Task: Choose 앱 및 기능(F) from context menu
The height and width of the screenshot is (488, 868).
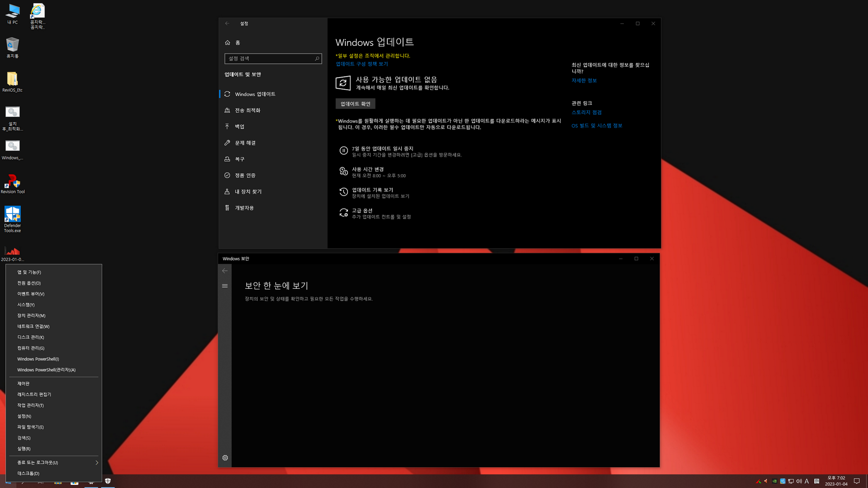Action: pyautogui.click(x=54, y=272)
